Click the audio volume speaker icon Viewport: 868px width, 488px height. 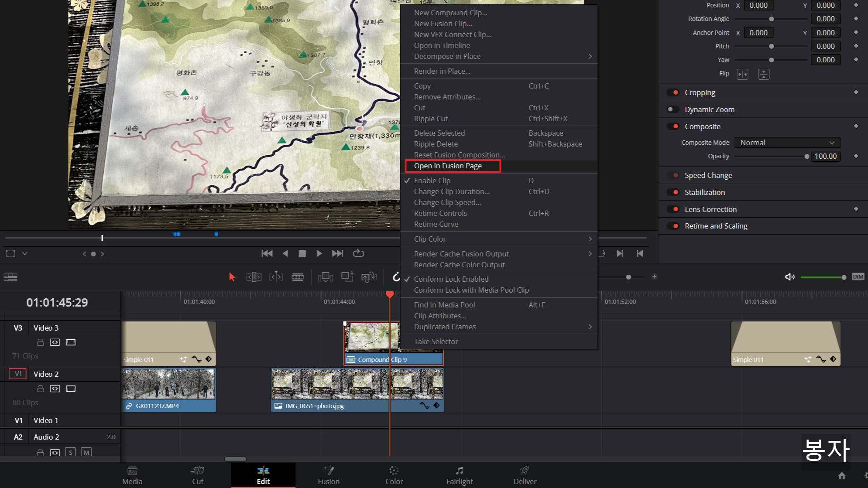coord(789,277)
